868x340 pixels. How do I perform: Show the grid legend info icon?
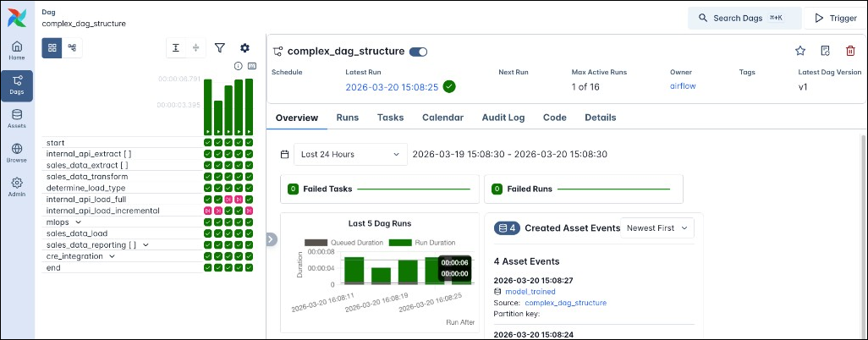[239, 66]
